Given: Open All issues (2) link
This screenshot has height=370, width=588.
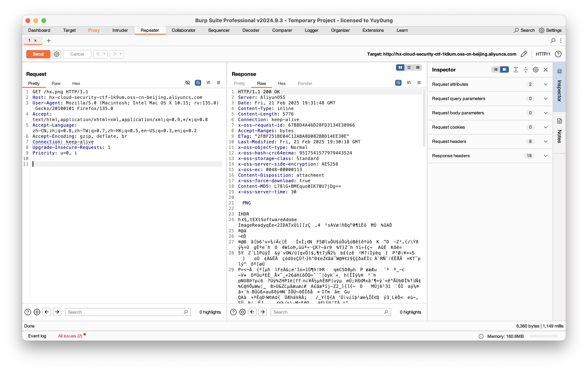Looking at the screenshot, I should pos(70,336).
